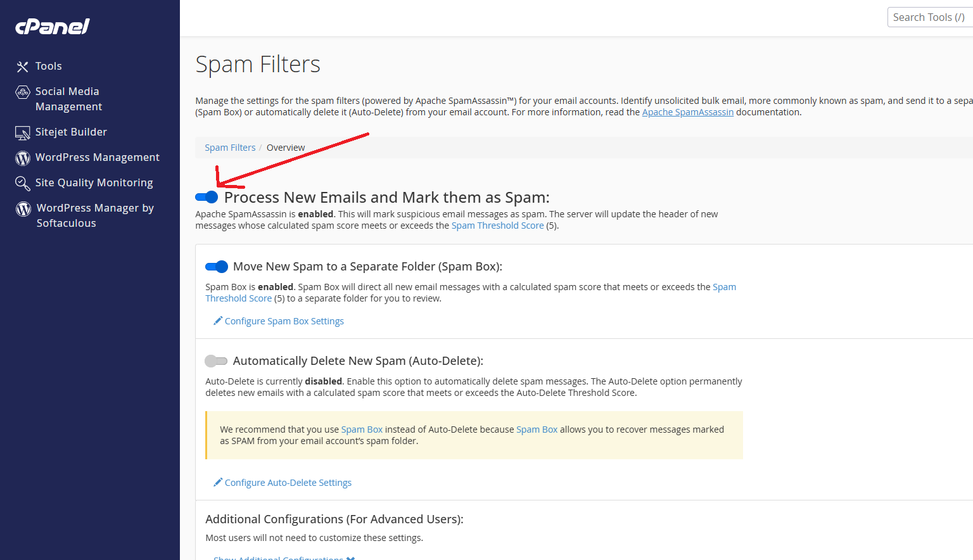Click Additional Configurations (For Advanced Users) heading
Image resolution: width=973 pixels, height=560 pixels.
[334, 519]
